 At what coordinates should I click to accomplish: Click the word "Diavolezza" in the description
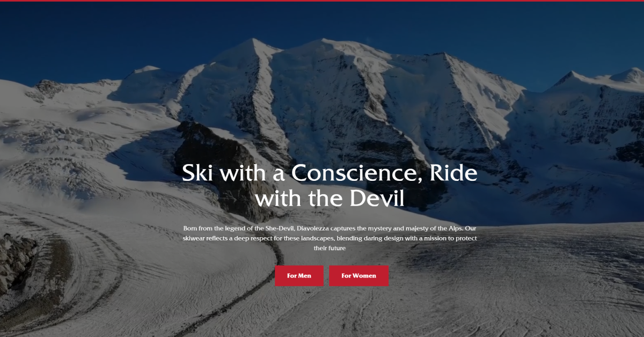pos(313,228)
